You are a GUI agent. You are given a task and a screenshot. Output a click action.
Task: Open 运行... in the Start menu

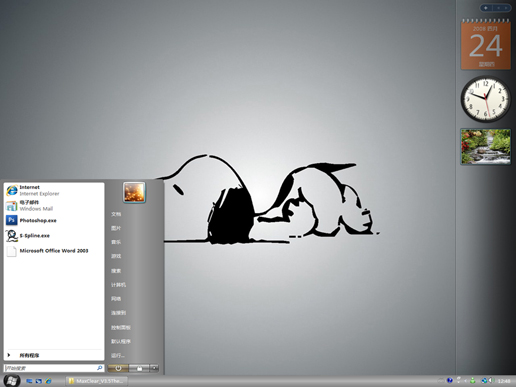118,355
